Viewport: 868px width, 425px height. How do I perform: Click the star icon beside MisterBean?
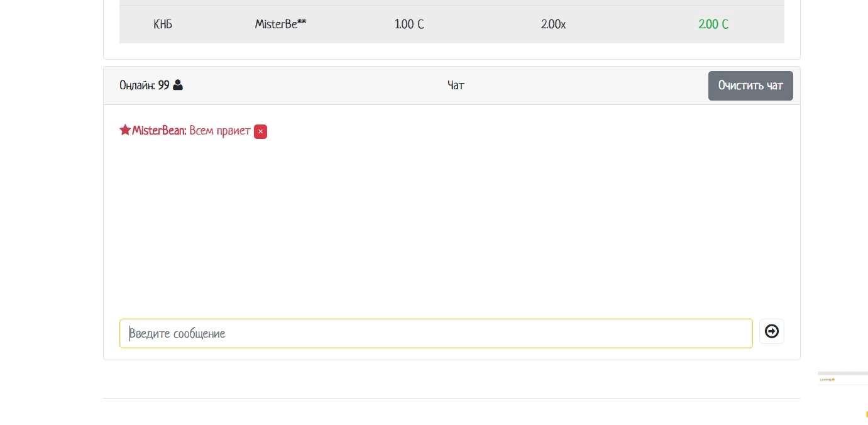coord(125,130)
